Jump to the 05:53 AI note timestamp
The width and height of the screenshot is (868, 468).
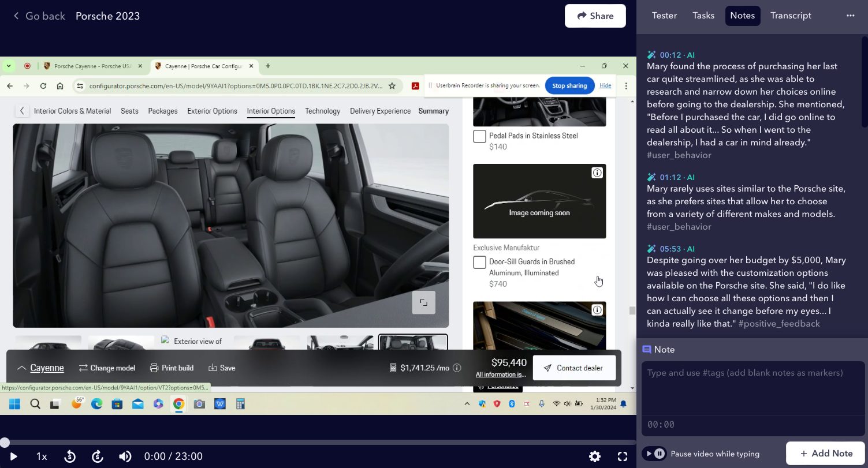pyautogui.click(x=670, y=249)
